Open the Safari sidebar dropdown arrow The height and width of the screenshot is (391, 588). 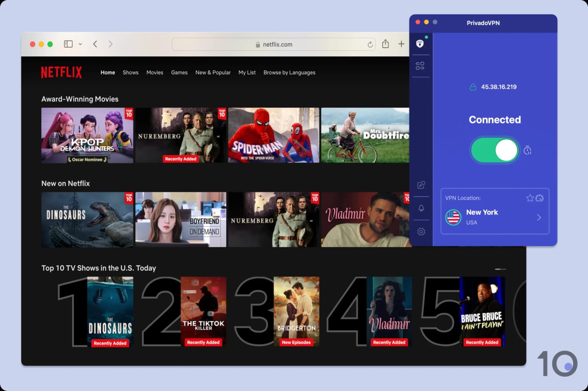80,44
